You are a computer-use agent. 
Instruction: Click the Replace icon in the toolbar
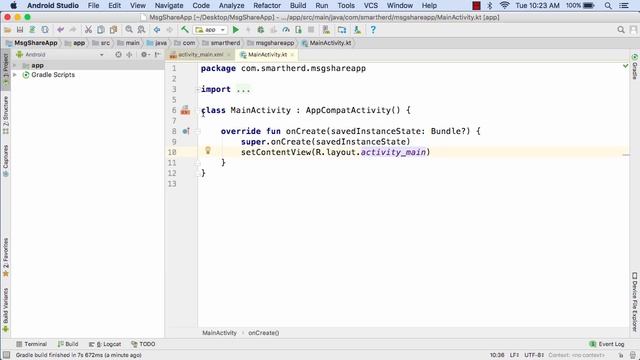141,30
